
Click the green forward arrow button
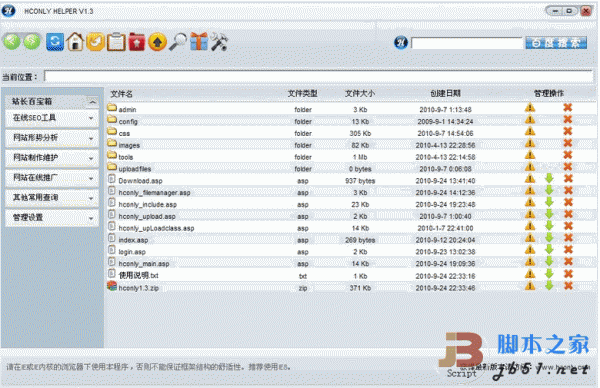click(32, 41)
